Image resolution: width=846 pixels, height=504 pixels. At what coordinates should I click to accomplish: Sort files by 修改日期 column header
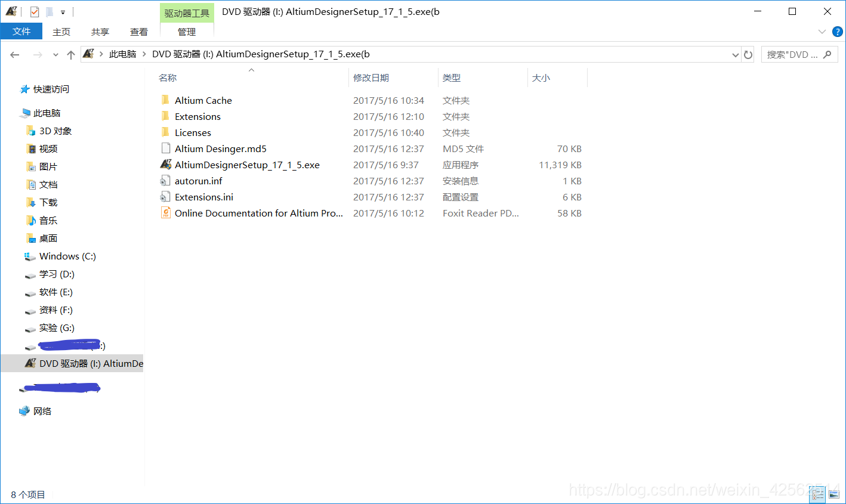tap(371, 78)
